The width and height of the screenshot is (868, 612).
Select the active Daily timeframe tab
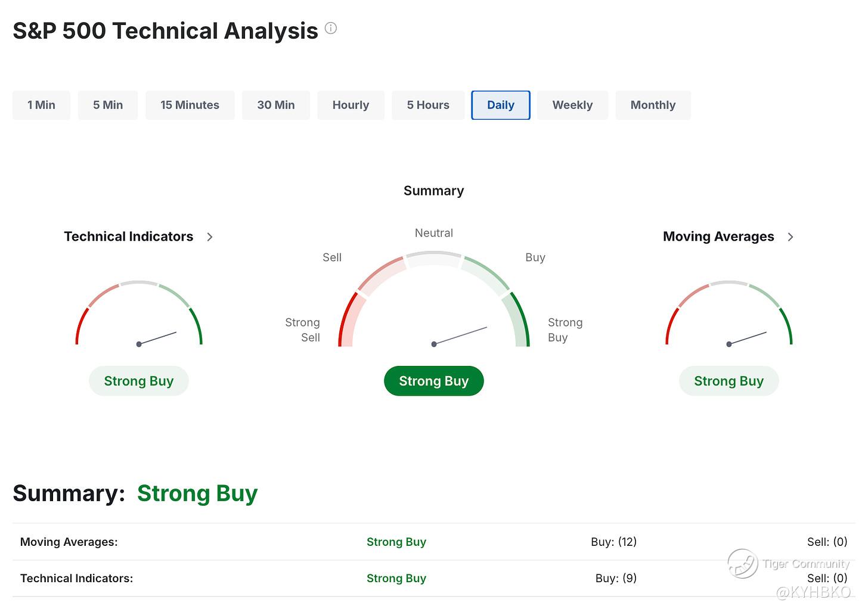click(501, 105)
